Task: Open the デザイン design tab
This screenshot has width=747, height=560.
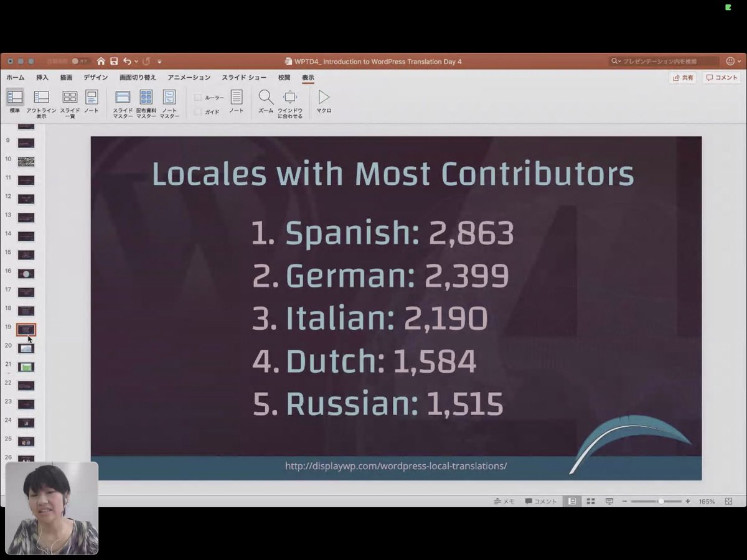Action: click(96, 78)
